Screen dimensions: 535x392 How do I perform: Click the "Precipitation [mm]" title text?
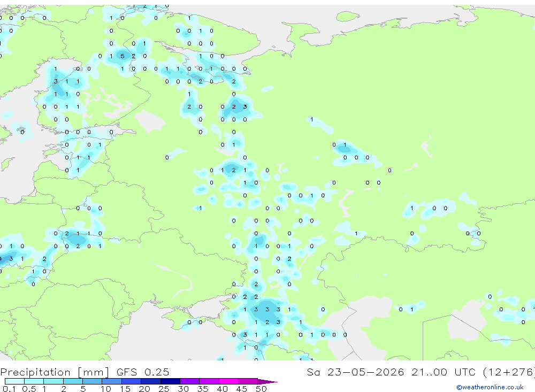(x=55, y=372)
